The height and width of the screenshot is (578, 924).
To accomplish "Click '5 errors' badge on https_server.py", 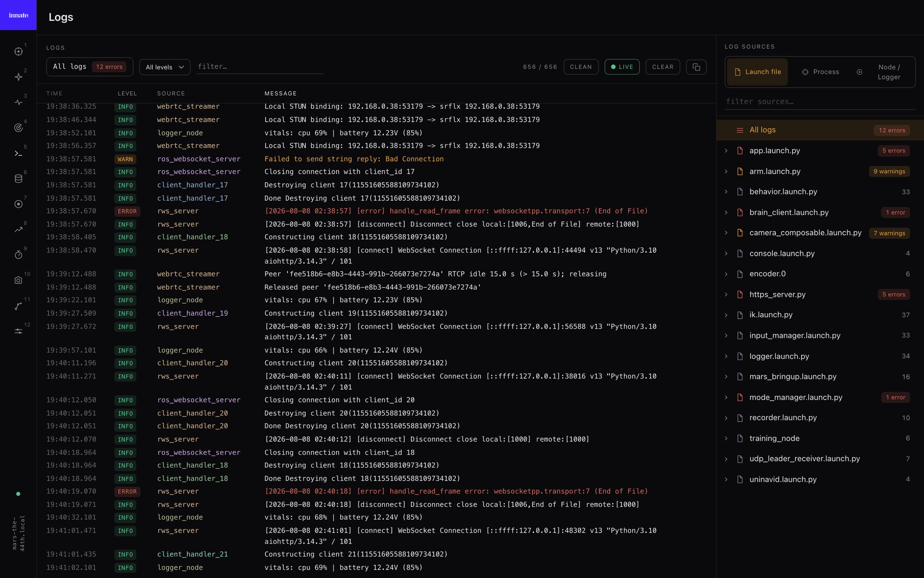I will (894, 294).
